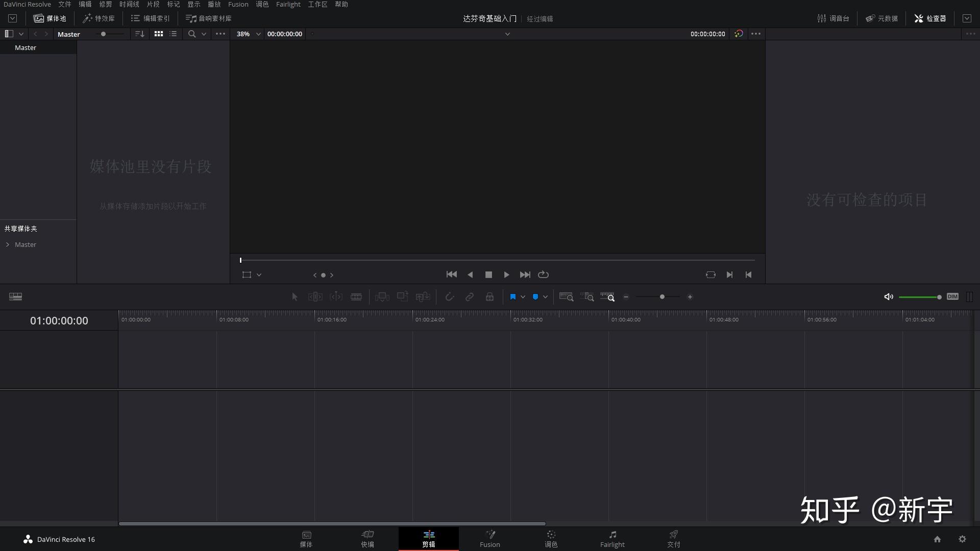
Task: Toggle loop playback
Action: point(543,274)
